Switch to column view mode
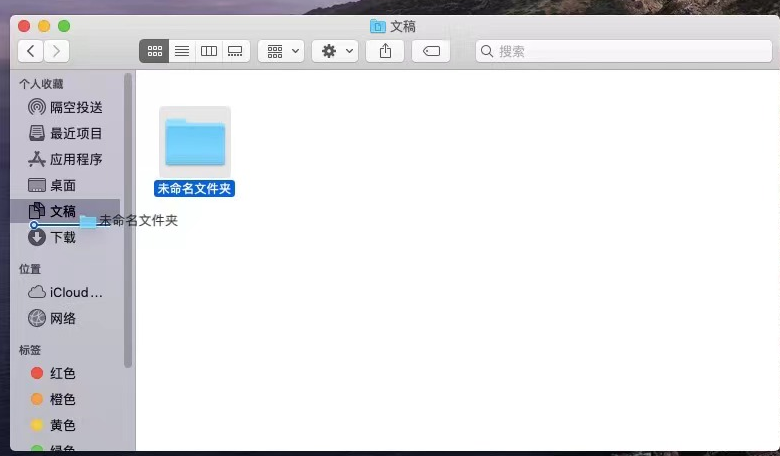The image size is (780, 456). 209,51
